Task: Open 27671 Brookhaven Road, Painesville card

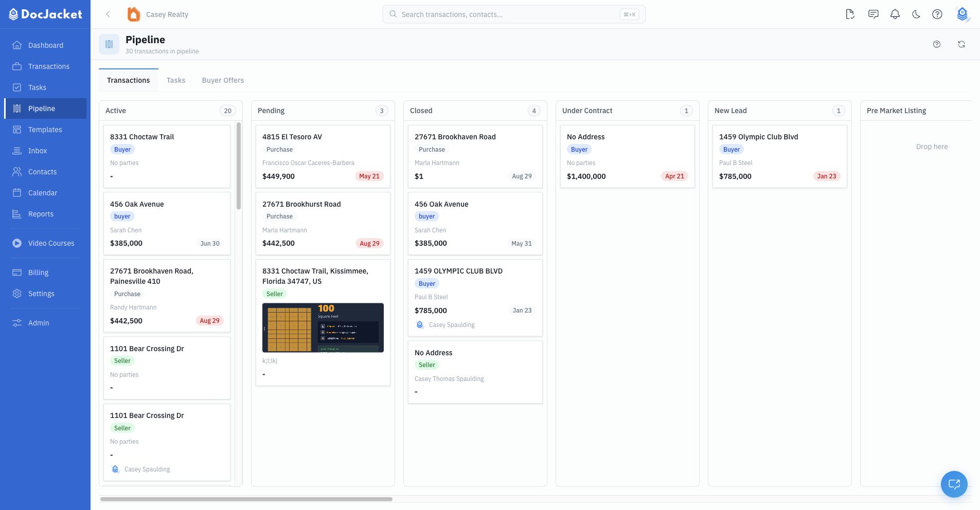Action: [x=167, y=296]
